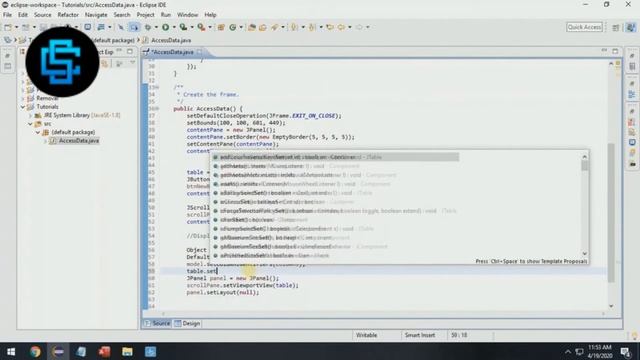
Task: Open the Run button's dropdown arrow
Action: [174, 27]
